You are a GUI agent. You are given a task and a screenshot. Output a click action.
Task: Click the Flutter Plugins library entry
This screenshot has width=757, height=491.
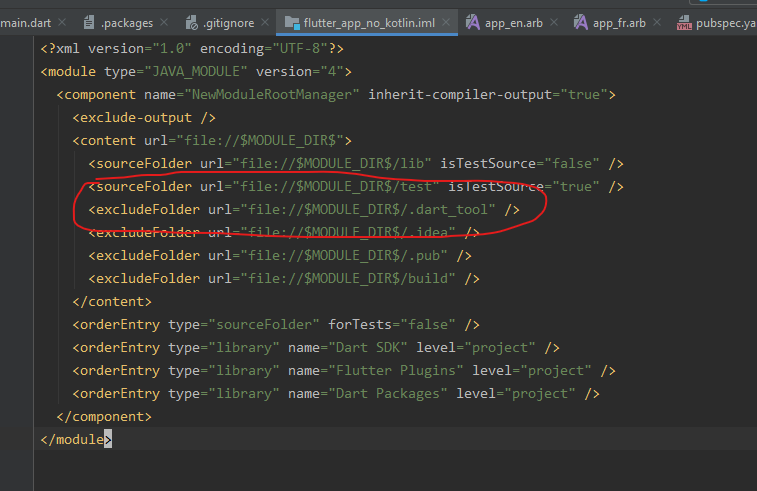[x=344, y=371]
